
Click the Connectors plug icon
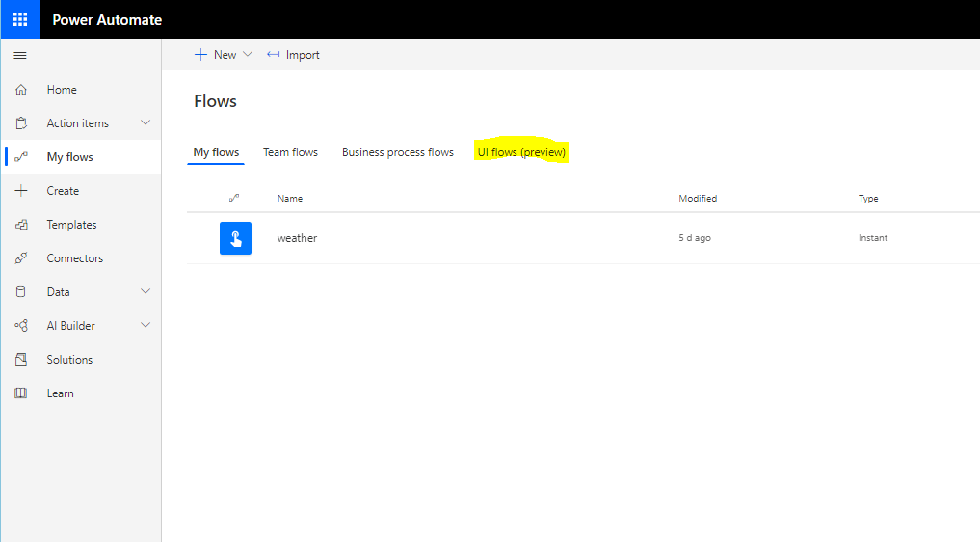(x=21, y=258)
